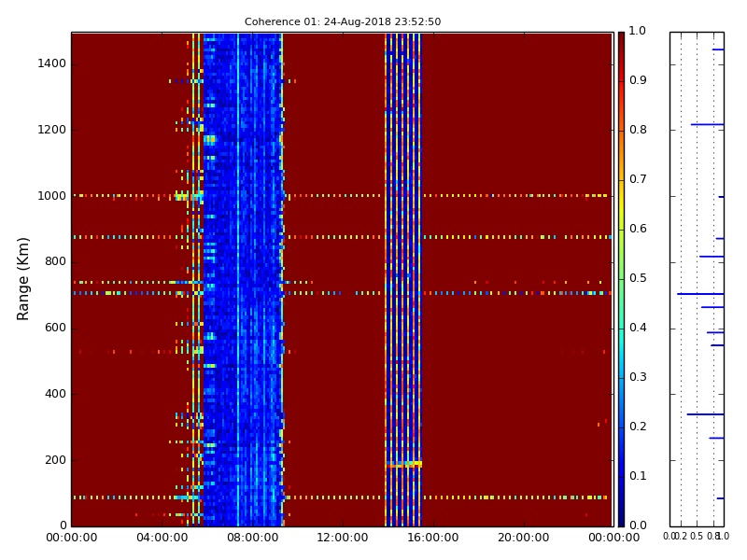Click the y-axis tick label 800
This screenshot has height=560, width=747.
[x=55, y=262]
